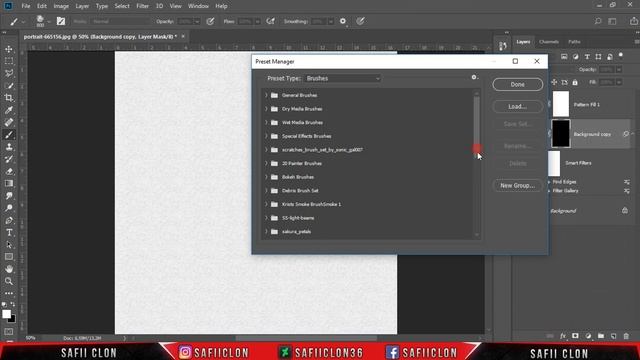
Task: Select the Kristx Smoke BrushSmoke 1 row
Action: tap(367, 204)
